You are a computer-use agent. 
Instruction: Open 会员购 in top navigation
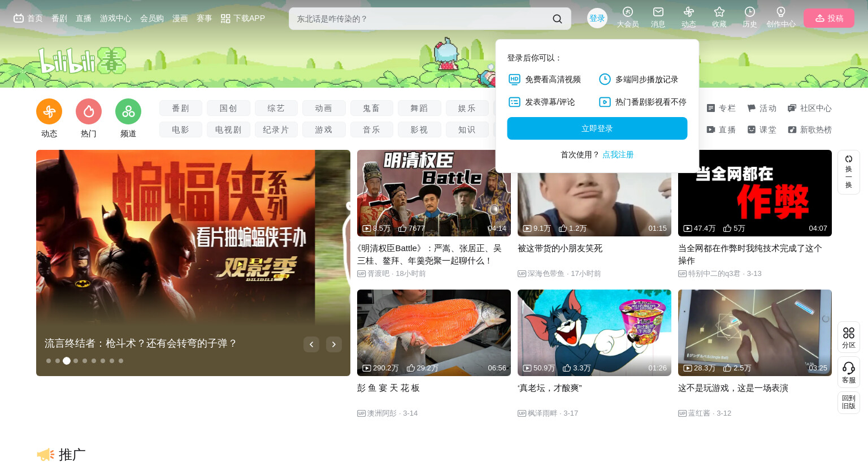152,18
